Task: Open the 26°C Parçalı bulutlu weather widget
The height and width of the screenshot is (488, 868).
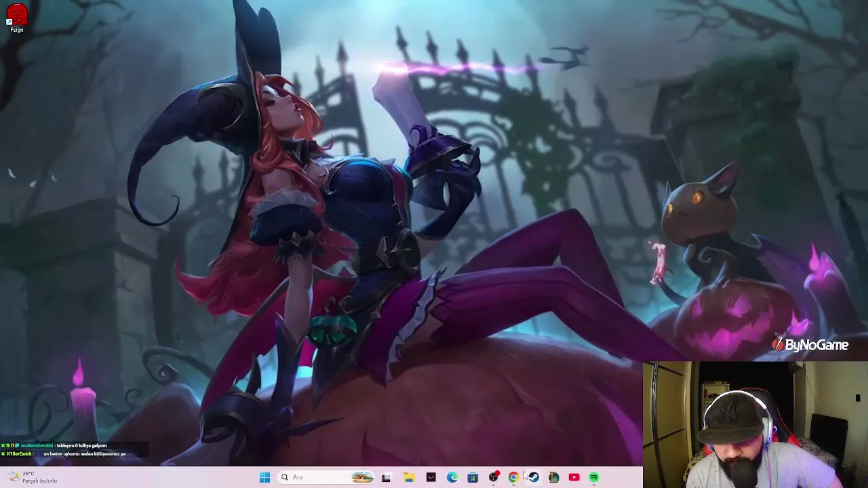Action: coord(34,477)
